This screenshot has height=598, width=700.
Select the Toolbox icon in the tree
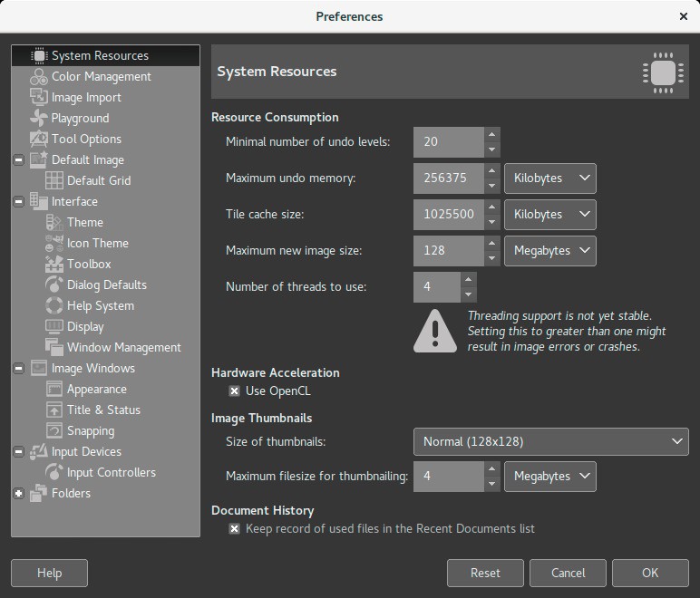[x=53, y=265]
